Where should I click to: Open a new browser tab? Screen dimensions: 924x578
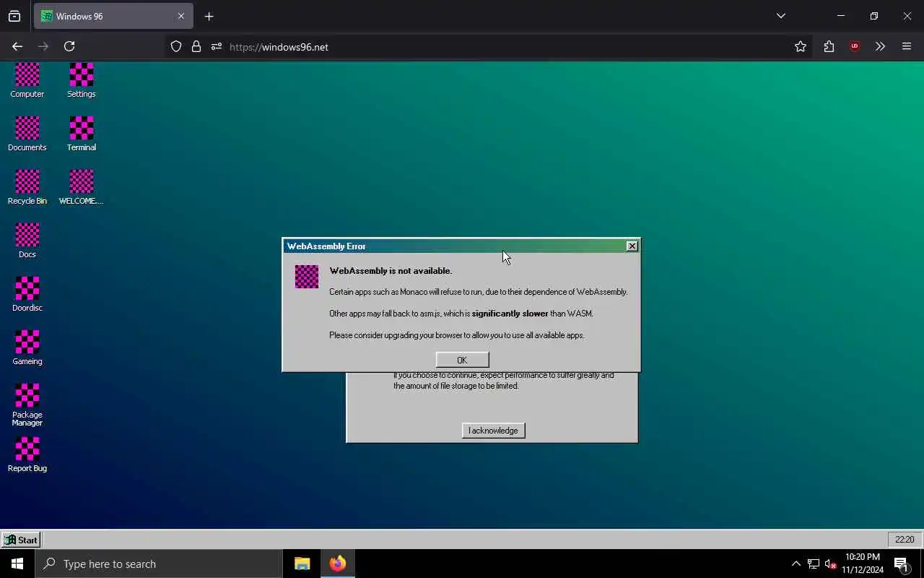coord(209,16)
